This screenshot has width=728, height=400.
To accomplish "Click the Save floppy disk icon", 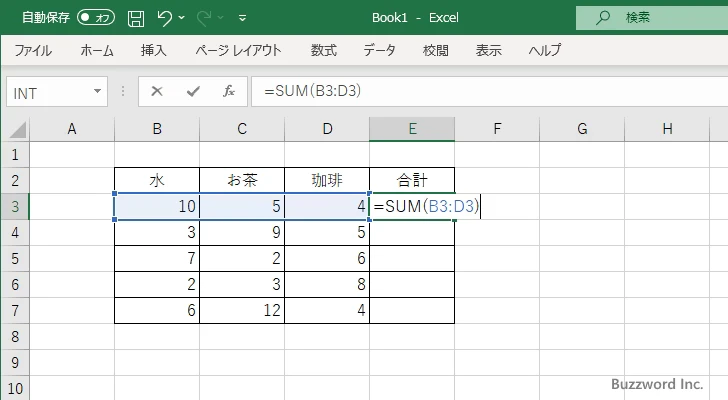I will tap(136, 17).
